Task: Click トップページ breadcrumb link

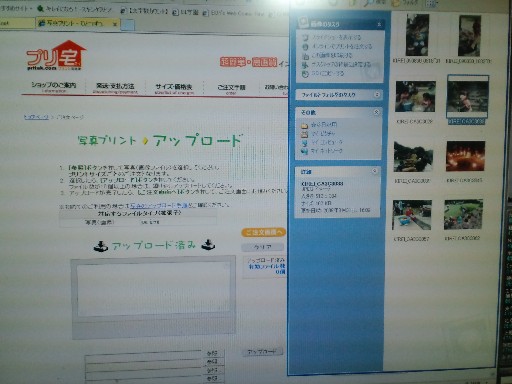Action: pyautogui.click(x=36, y=117)
